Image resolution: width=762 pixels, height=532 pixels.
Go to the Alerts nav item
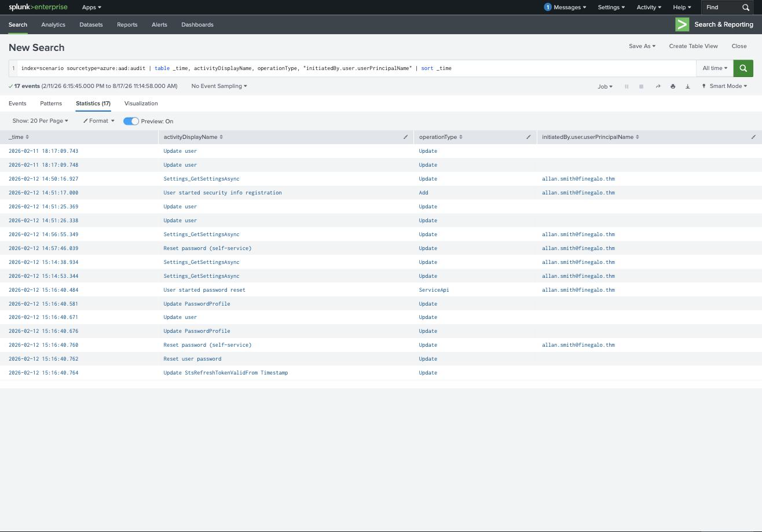[x=159, y=25]
